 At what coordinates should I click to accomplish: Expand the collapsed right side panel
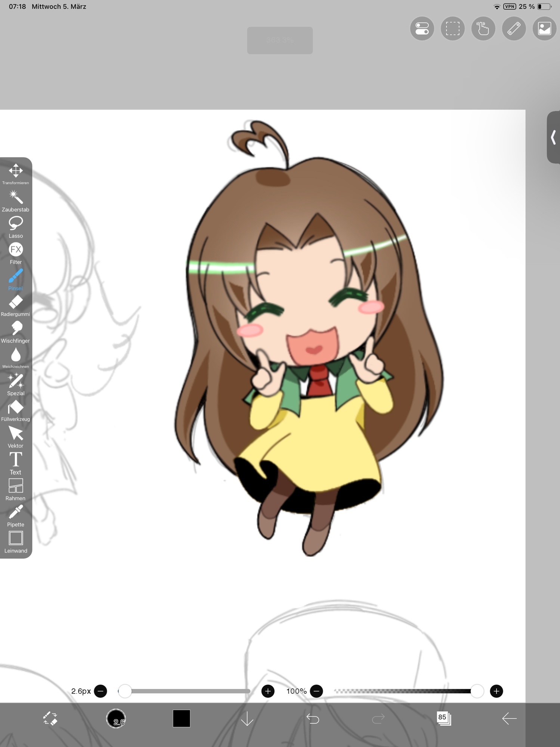553,137
